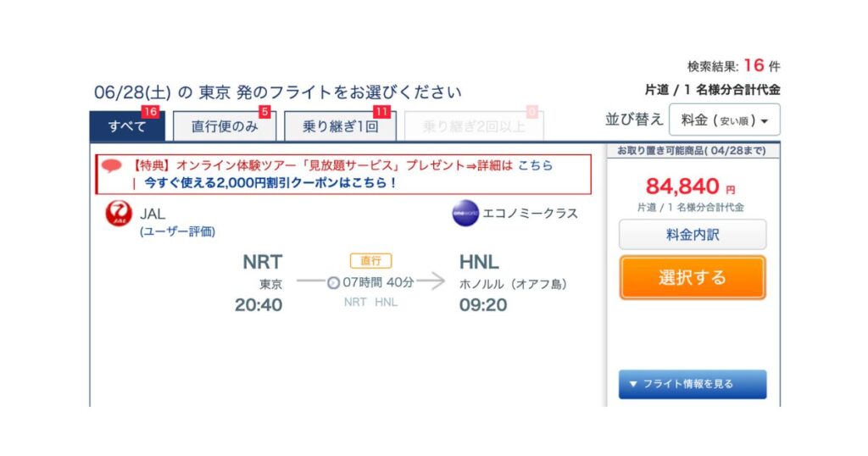Open the 料金内訳 fare breakdown button
This screenshot has height=456, width=868.
click(693, 235)
